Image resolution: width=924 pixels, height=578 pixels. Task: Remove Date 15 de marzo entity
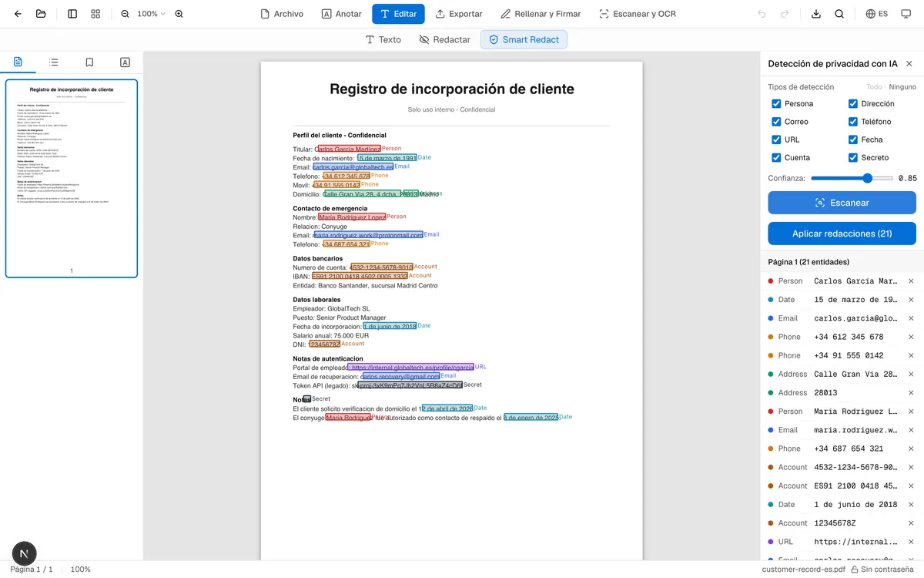tap(911, 300)
